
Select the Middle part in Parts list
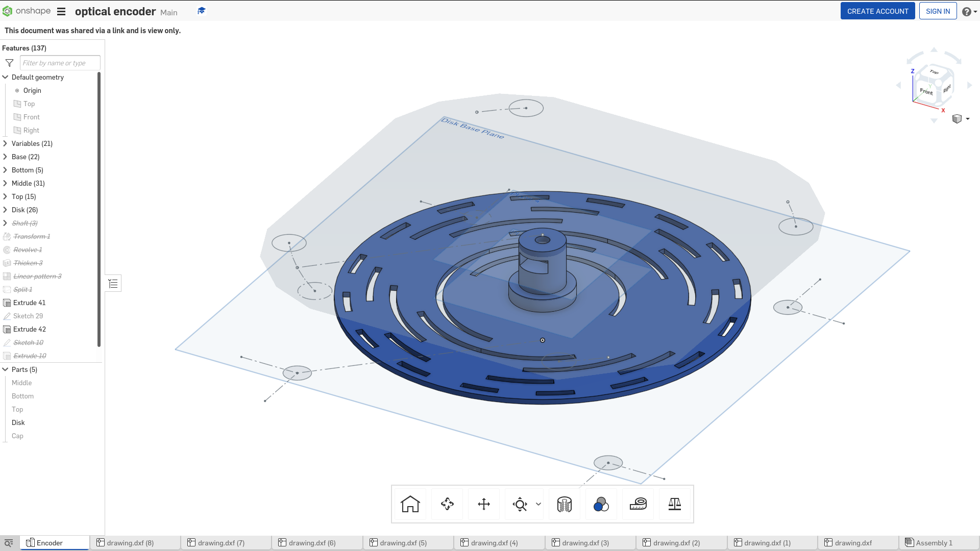click(22, 383)
